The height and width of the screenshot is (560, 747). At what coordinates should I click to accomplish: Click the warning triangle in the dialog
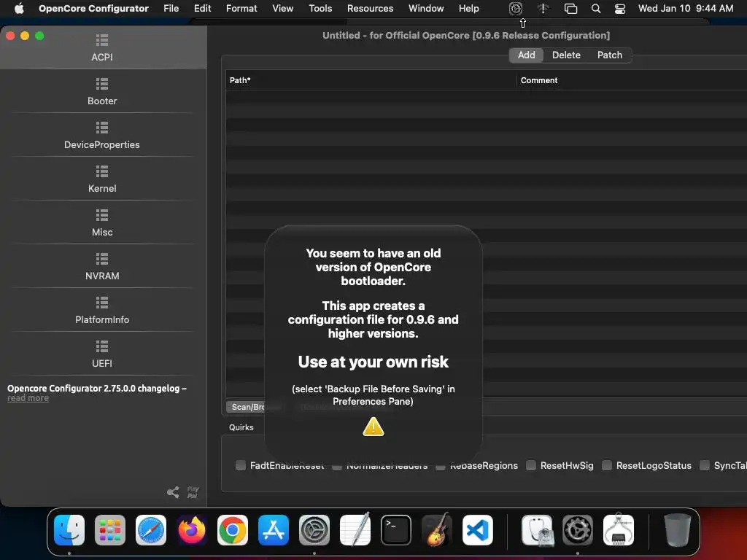tap(373, 427)
